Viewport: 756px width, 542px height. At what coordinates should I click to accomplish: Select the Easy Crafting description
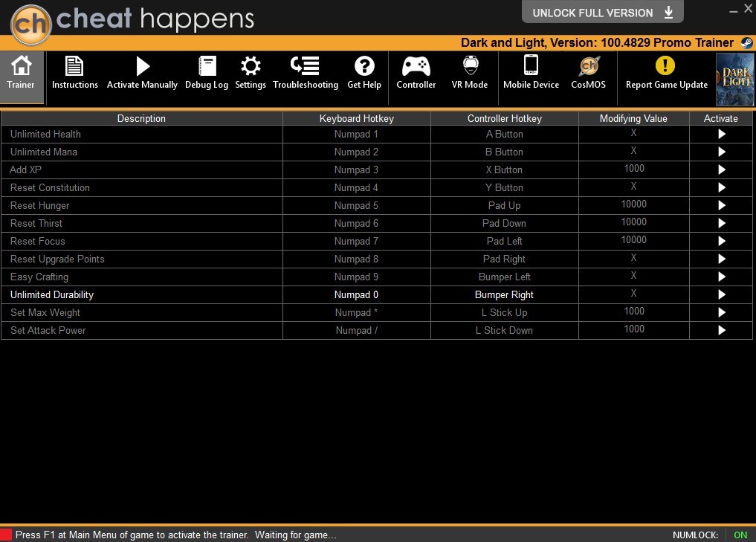tap(39, 277)
